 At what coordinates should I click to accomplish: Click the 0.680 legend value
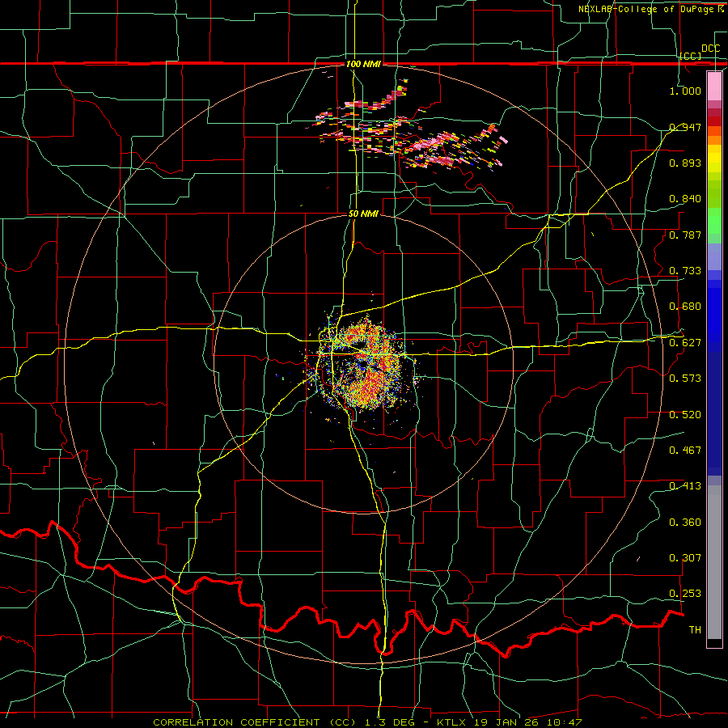pyautogui.click(x=685, y=307)
